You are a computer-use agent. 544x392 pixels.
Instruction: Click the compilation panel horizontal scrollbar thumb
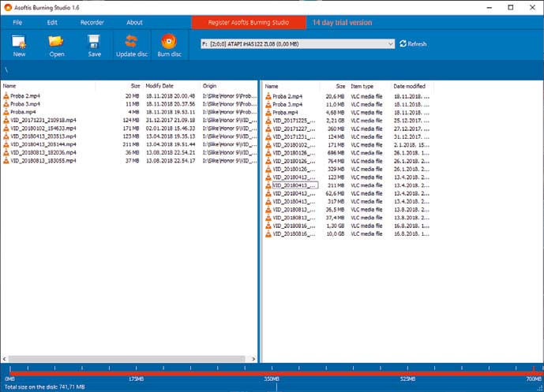pos(126,359)
